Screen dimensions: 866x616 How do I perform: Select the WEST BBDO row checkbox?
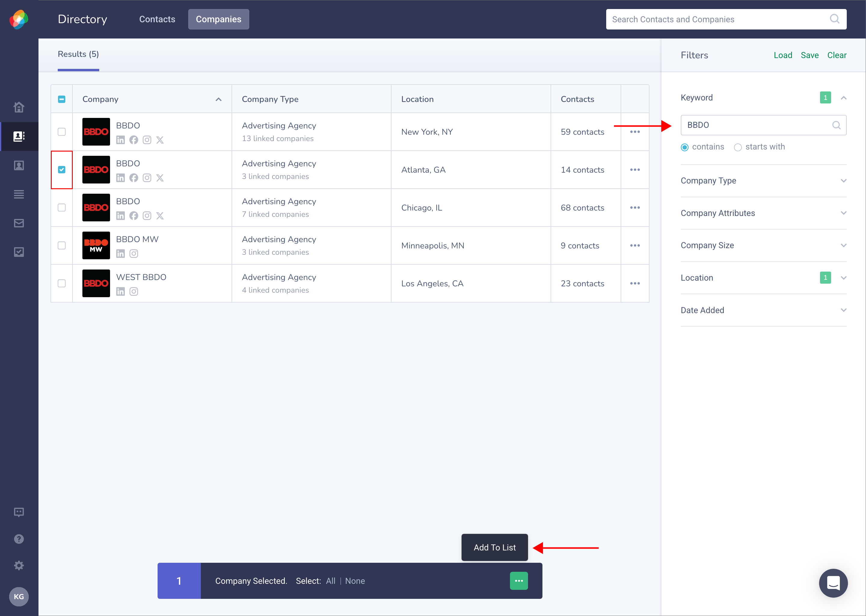coord(61,284)
